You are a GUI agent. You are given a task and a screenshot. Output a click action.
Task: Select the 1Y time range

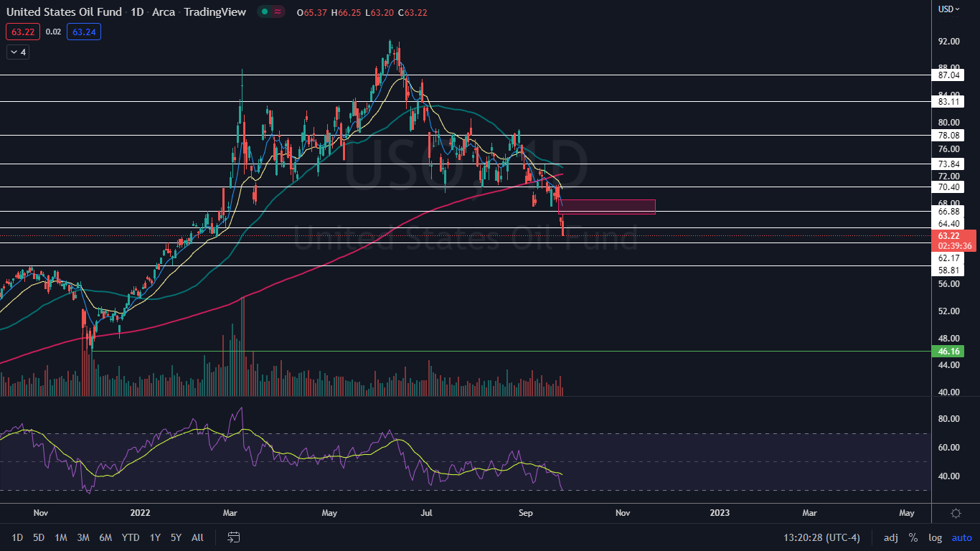[155, 537]
